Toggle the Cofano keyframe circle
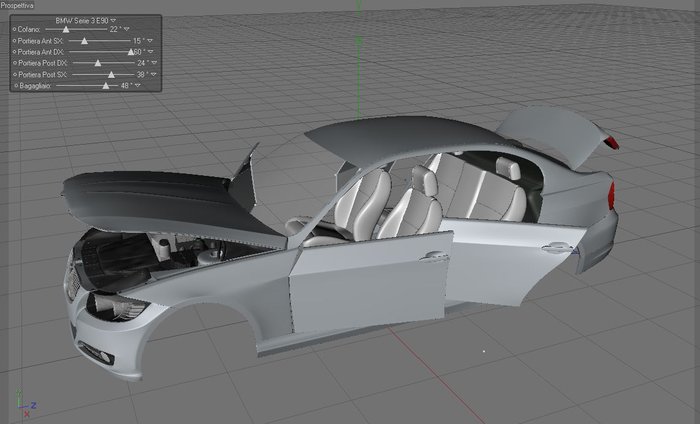The height and width of the screenshot is (424, 700). [x=14, y=29]
